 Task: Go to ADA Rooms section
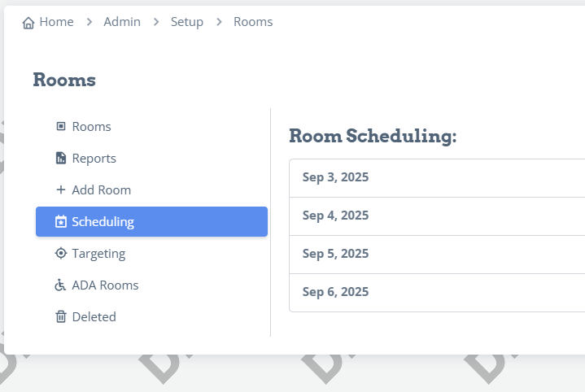tap(151, 285)
